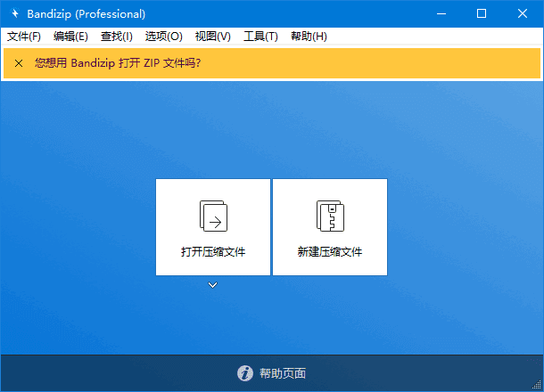The height and width of the screenshot is (392, 544).
Task: Expand the chevron below 打开压缩文件
Action: coord(213,285)
